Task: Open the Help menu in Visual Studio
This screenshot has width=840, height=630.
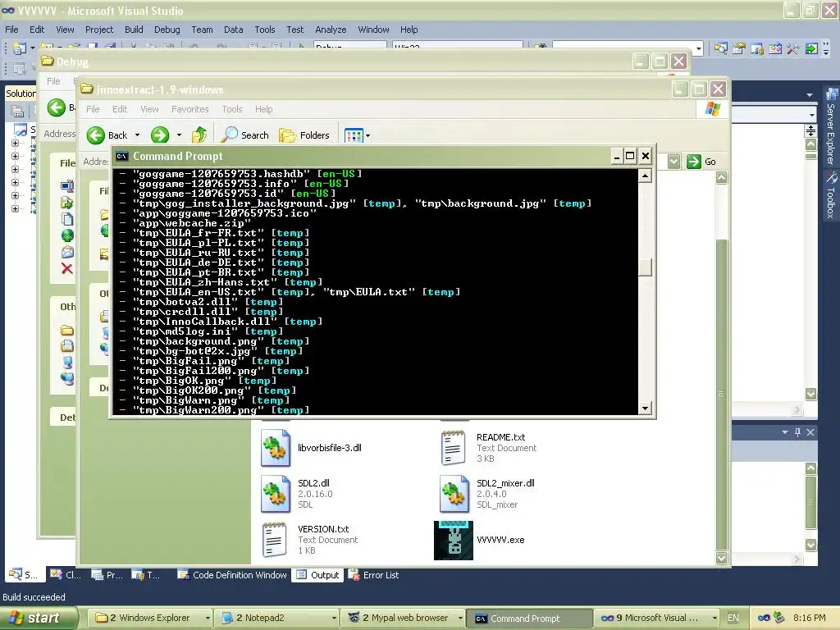Action: pos(409,30)
